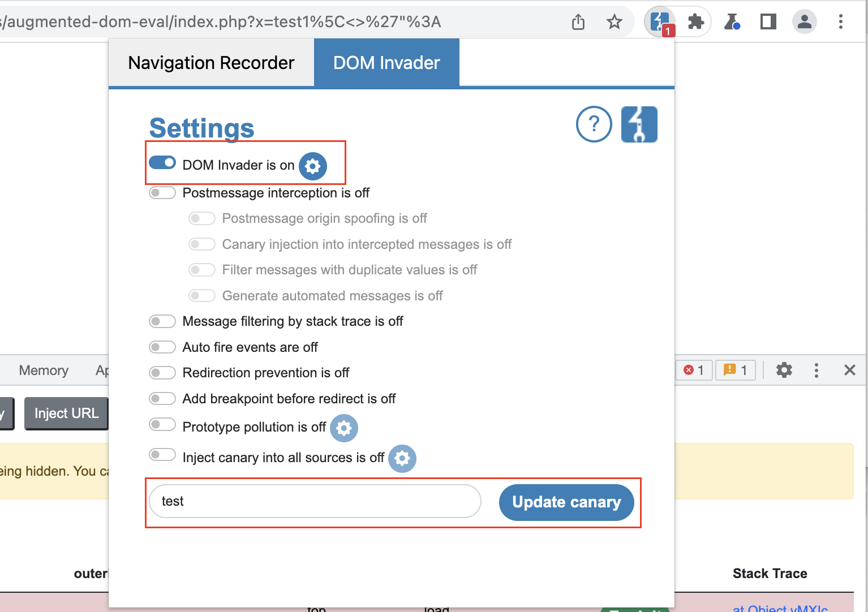Click the Burp Suite extension toolbar icon
The height and width of the screenshot is (612, 868).
[660, 22]
